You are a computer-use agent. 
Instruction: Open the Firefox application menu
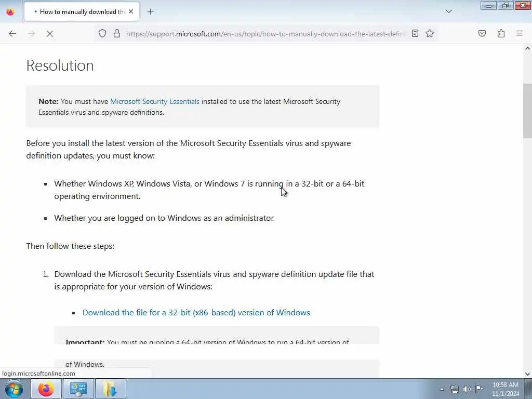520,33
